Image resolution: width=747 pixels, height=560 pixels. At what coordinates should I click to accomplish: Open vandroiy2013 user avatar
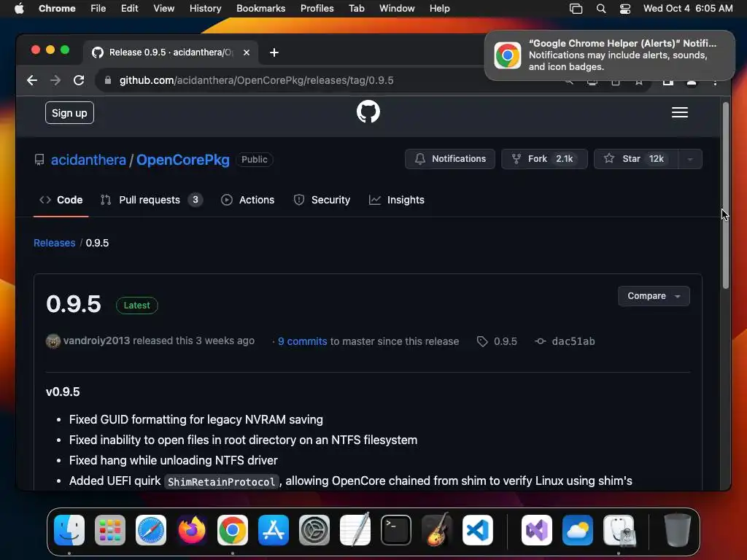click(x=53, y=341)
